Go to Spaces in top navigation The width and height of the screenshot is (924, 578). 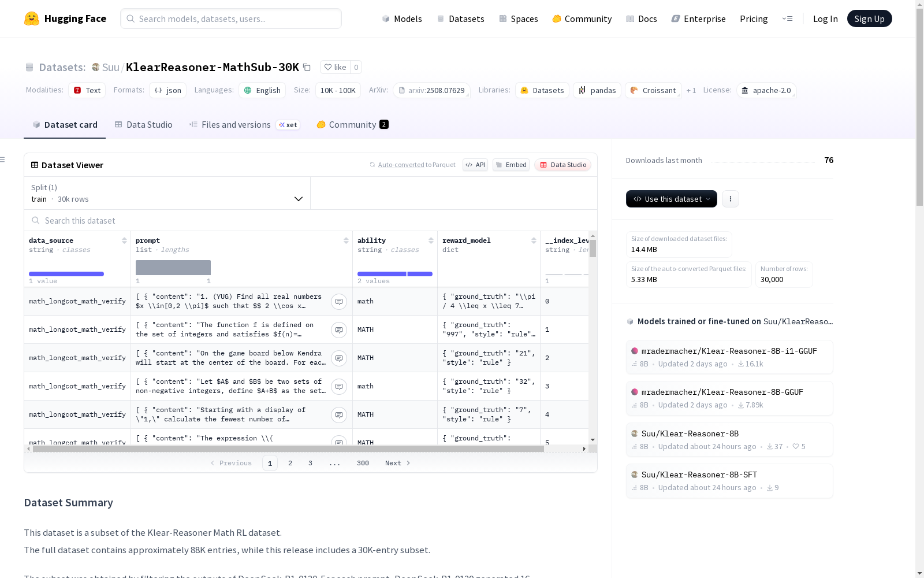click(519, 18)
